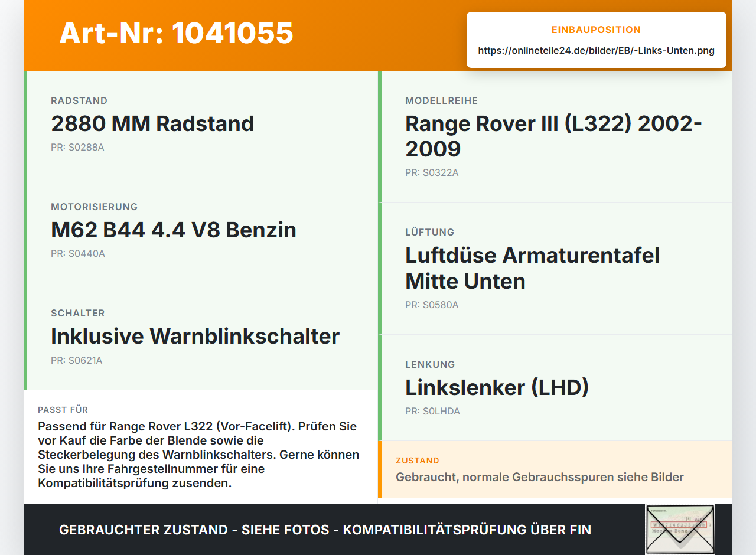Click PR code S0580A

[x=432, y=305]
